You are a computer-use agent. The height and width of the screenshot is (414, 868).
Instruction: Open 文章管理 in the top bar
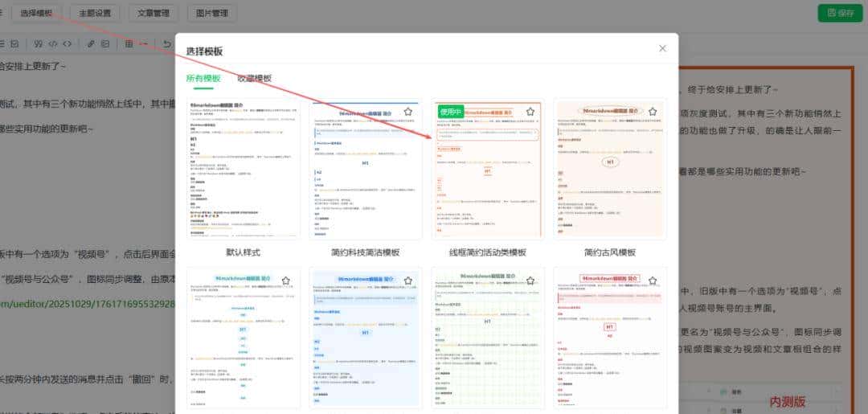[154, 14]
